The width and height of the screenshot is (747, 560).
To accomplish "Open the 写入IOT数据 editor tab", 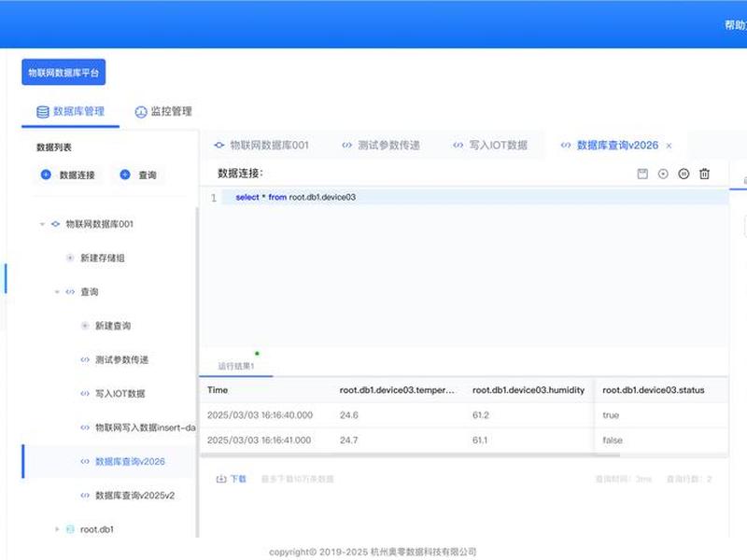I will tap(490, 146).
